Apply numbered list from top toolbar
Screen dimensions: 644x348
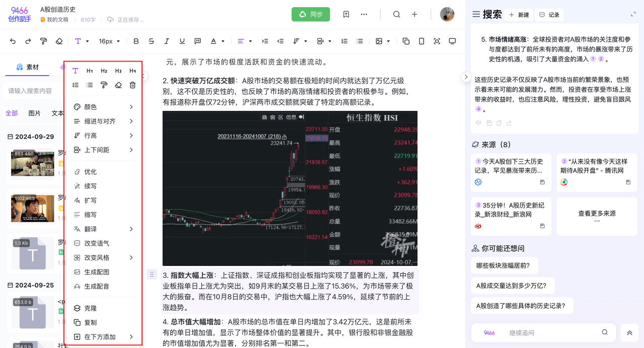click(x=345, y=41)
